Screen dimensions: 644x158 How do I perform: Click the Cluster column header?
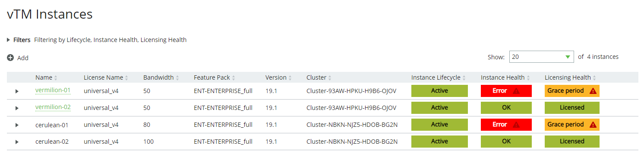coord(316,77)
